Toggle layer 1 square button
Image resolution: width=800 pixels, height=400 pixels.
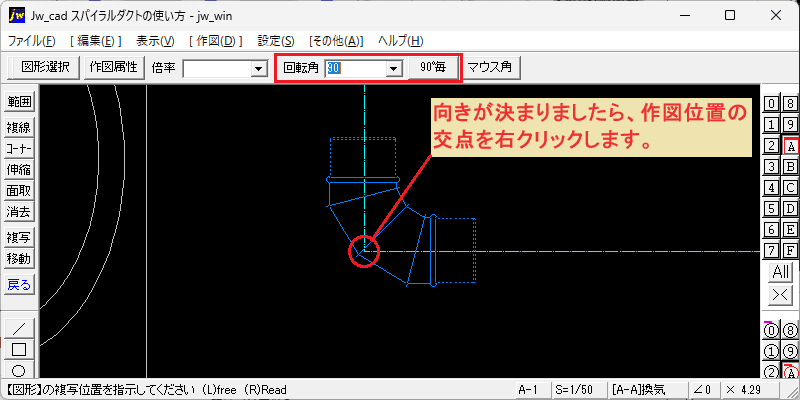[x=771, y=125]
